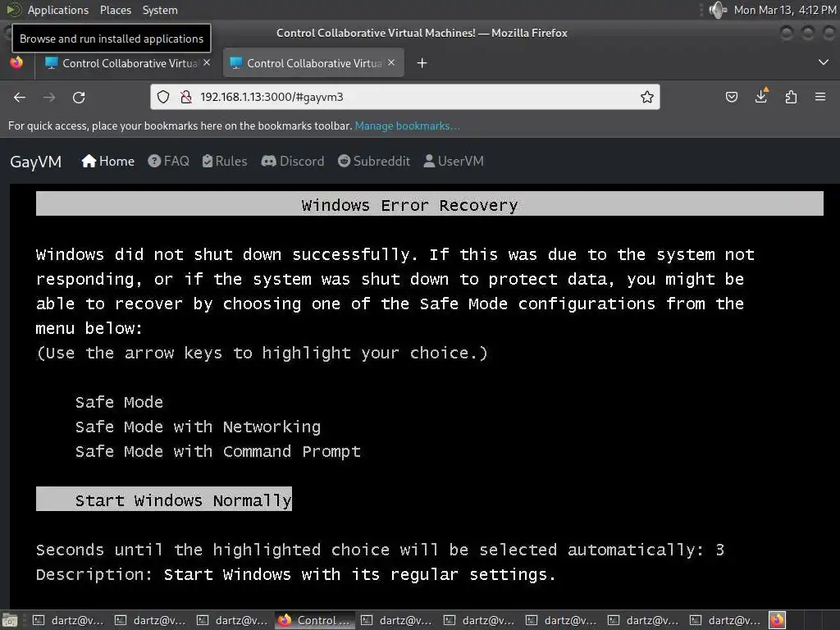840x630 pixels.
Task: Focus the address bar showing 192.168.1.13:3000/#gayvm3
Action: click(405, 97)
